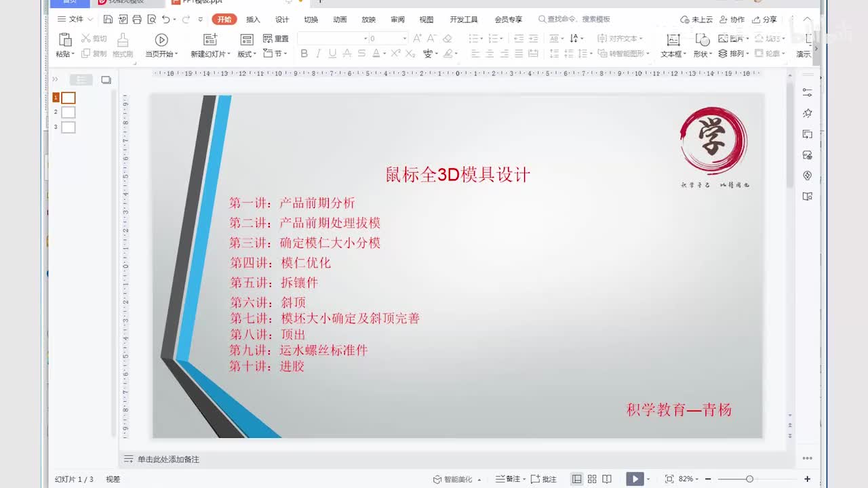868x488 pixels.
Task: Switch to reading view in status bar
Action: coord(607,479)
